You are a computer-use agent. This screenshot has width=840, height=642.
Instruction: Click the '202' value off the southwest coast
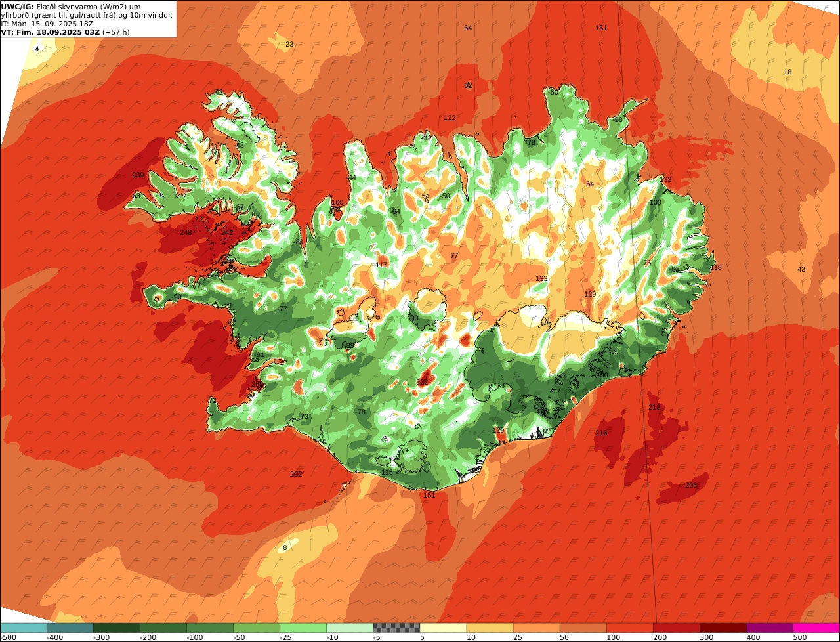[x=296, y=474]
